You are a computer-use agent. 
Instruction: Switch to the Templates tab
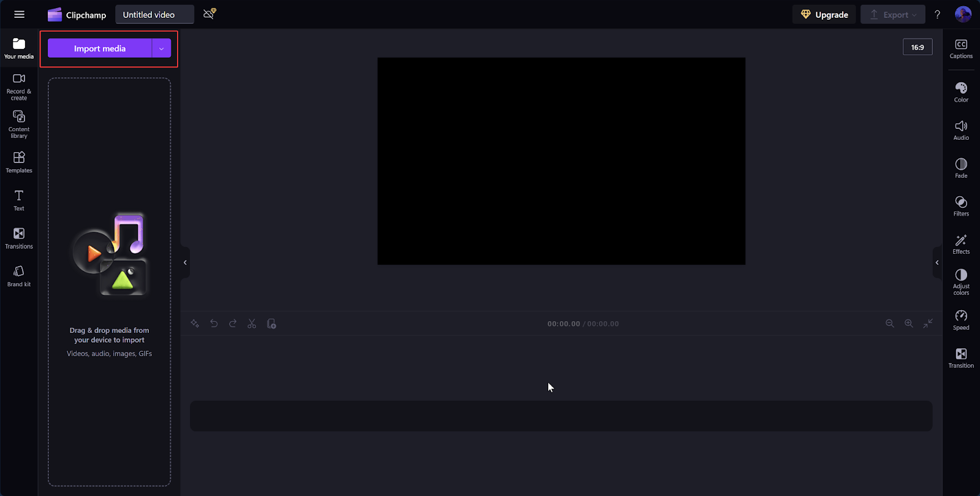(x=19, y=162)
